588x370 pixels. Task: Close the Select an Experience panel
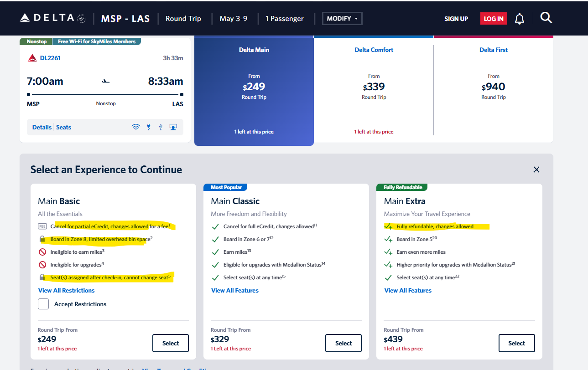536,170
